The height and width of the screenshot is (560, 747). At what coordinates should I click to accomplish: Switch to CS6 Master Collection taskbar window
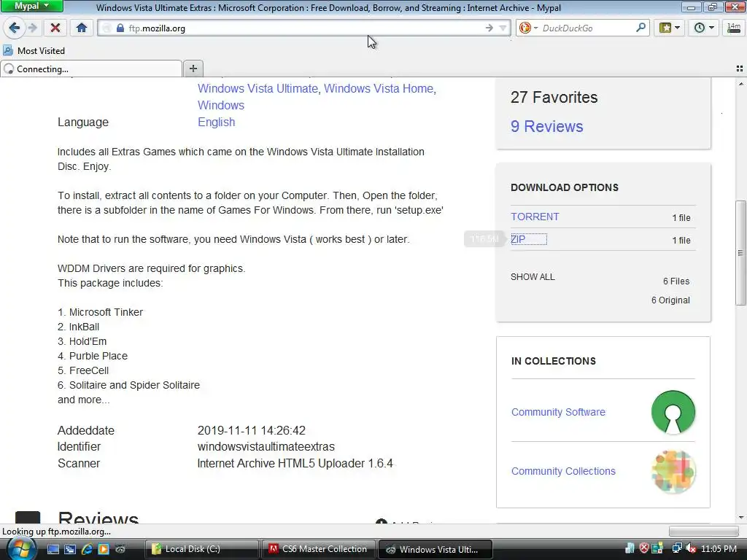(x=319, y=549)
